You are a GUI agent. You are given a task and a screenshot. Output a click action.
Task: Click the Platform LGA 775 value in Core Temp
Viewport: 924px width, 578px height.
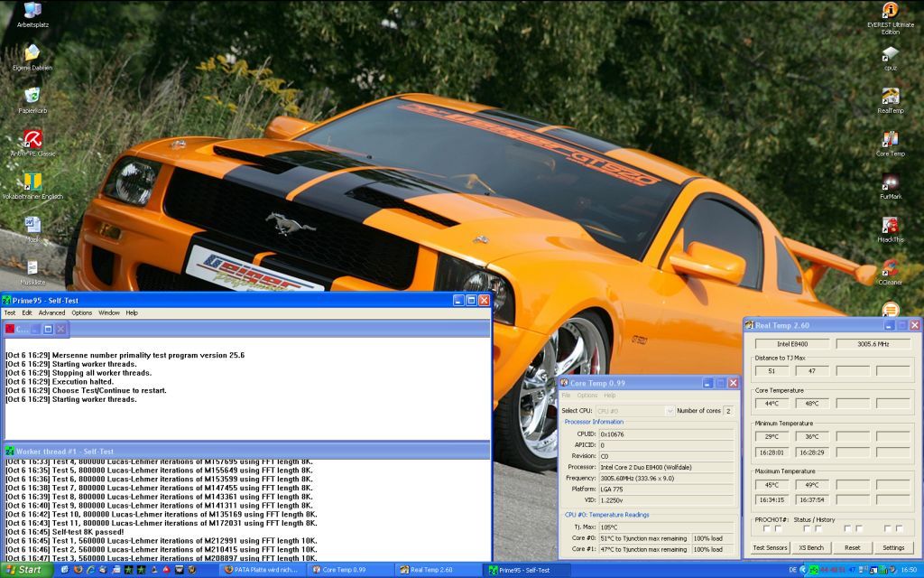tap(666, 489)
